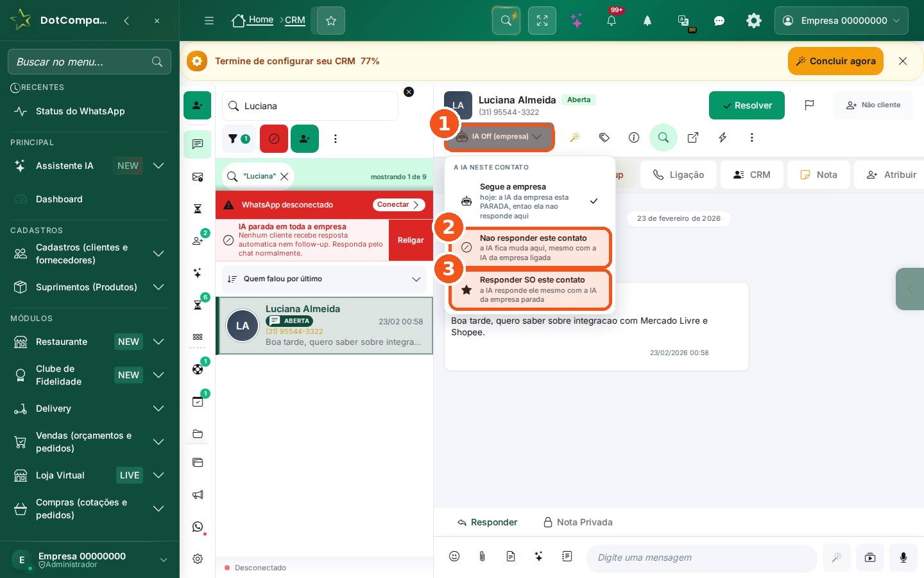The width and height of the screenshot is (924, 578).
Task: Click the microphone record icon
Action: pos(903,557)
